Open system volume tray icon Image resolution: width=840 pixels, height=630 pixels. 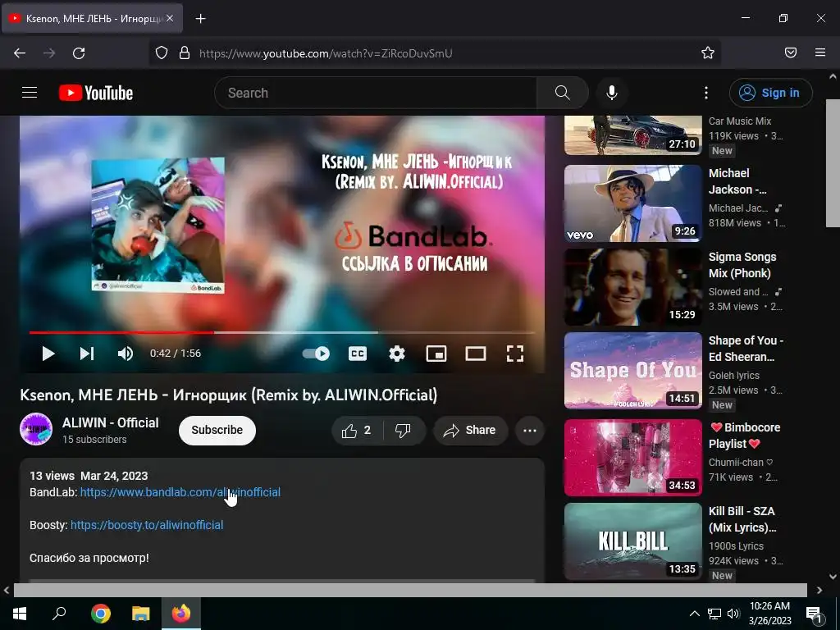733,614
